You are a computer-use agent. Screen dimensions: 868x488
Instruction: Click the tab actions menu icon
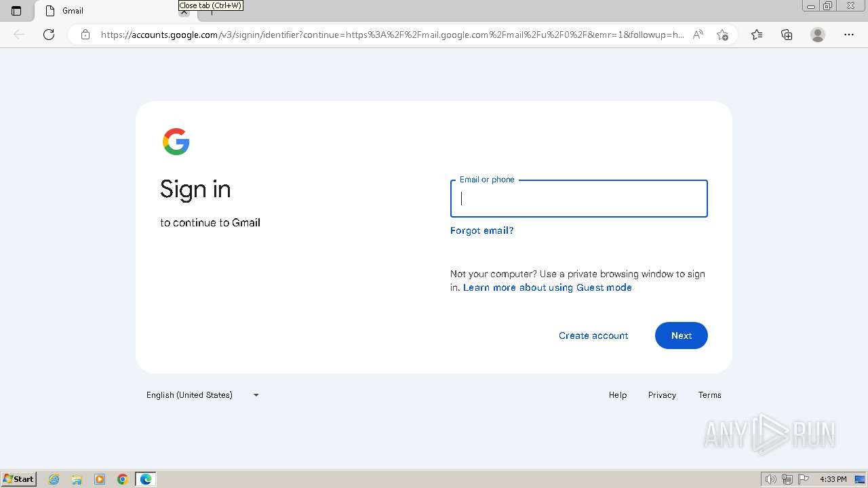pos(16,11)
